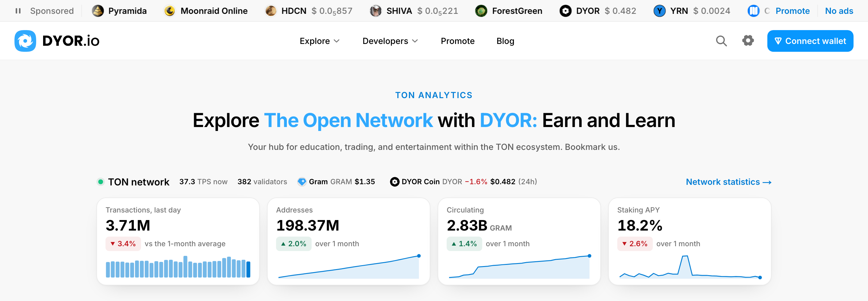Click the green TON network status dot
Screen dimensions: 868x301
pyautogui.click(x=100, y=182)
